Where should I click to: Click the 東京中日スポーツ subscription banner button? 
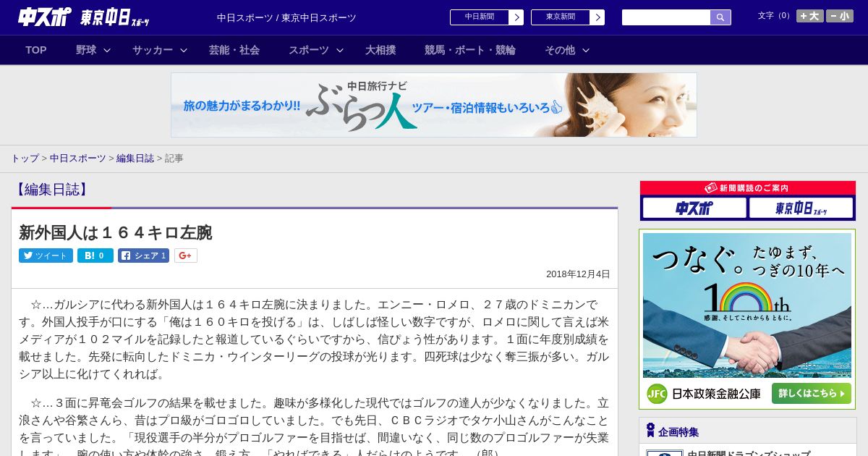(x=801, y=208)
